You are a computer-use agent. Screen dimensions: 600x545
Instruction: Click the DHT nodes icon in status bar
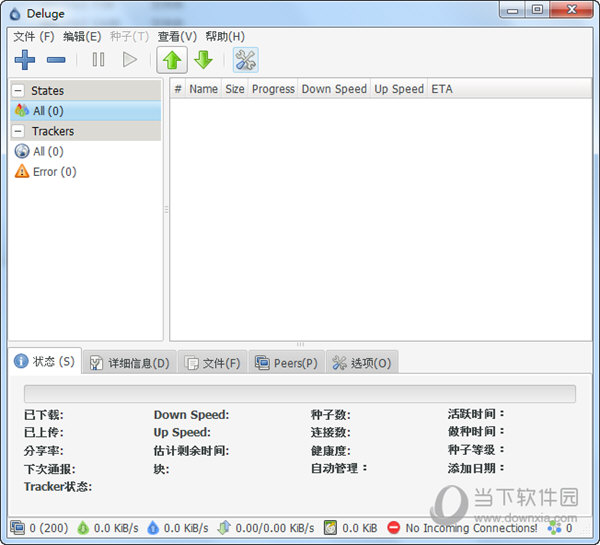[554, 528]
